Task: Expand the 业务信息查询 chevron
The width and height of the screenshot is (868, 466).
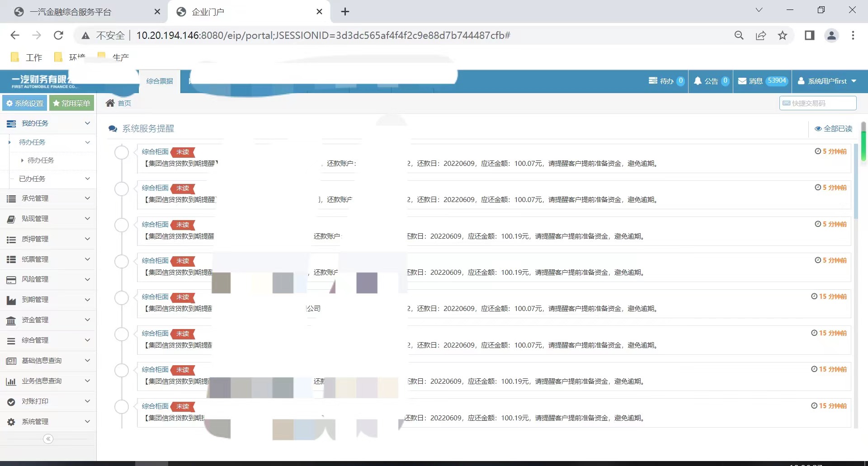Action: pyautogui.click(x=87, y=381)
